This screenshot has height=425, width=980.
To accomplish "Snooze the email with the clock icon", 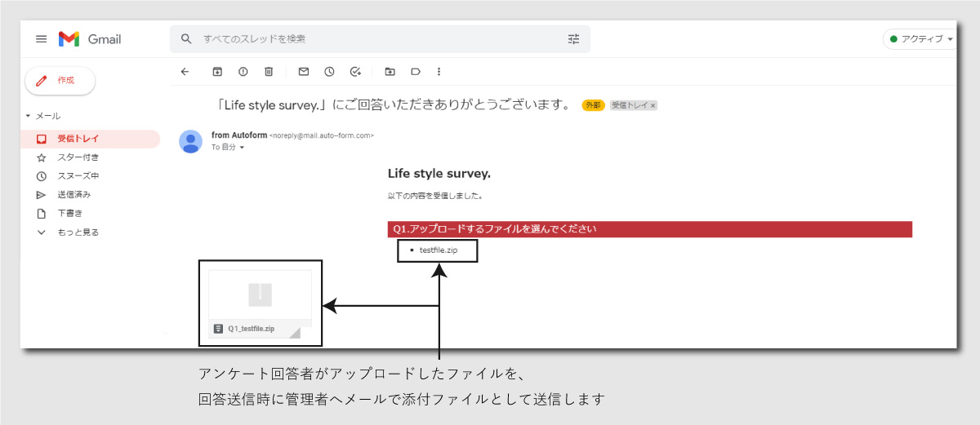I will click(x=329, y=72).
